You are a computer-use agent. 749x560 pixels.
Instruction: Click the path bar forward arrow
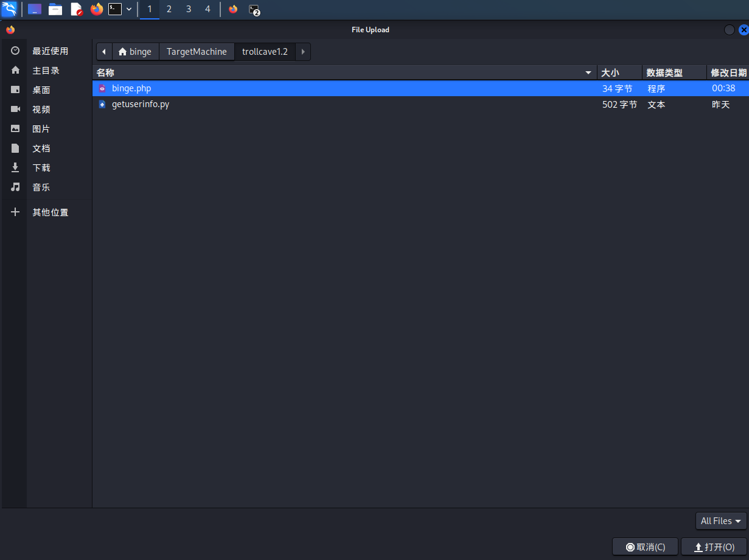click(303, 52)
